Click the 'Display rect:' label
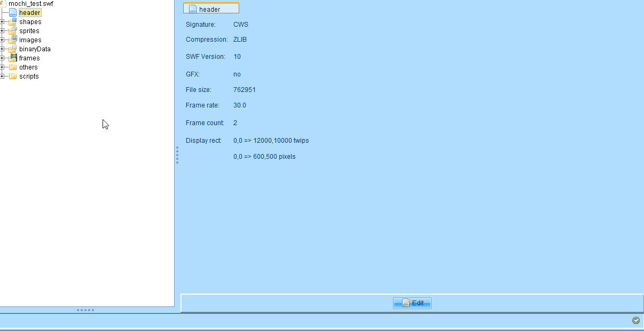This screenshot has width=644, height=331. click(x=203, y=141)
